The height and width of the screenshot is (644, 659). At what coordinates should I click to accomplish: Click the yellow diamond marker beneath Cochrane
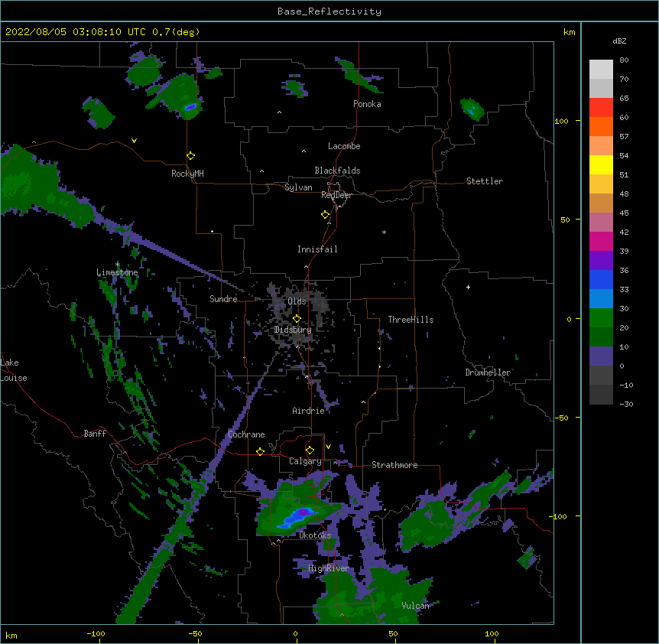click(x=260, y=451)
